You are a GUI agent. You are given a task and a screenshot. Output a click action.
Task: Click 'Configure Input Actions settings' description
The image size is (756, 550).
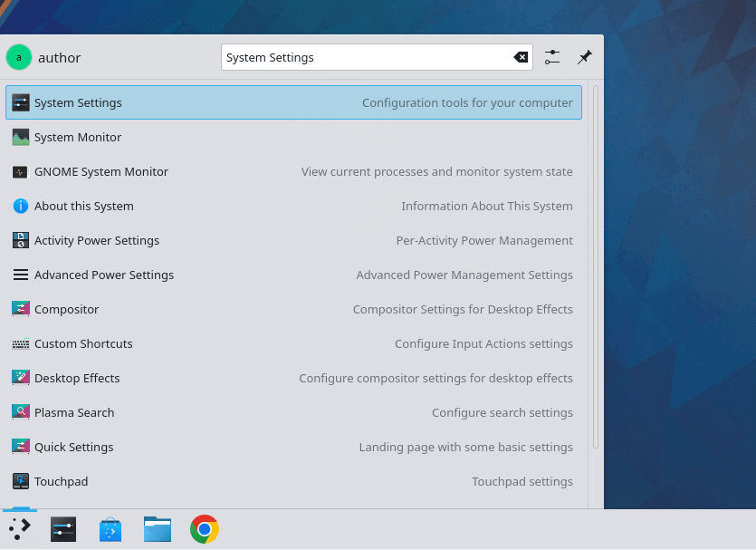tap(483, 344)
